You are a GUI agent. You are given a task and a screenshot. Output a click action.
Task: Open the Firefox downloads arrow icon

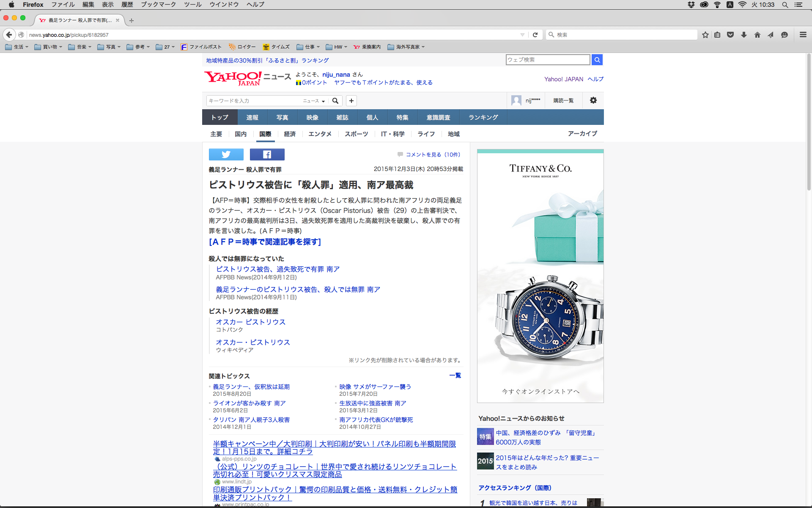[743, 35]
